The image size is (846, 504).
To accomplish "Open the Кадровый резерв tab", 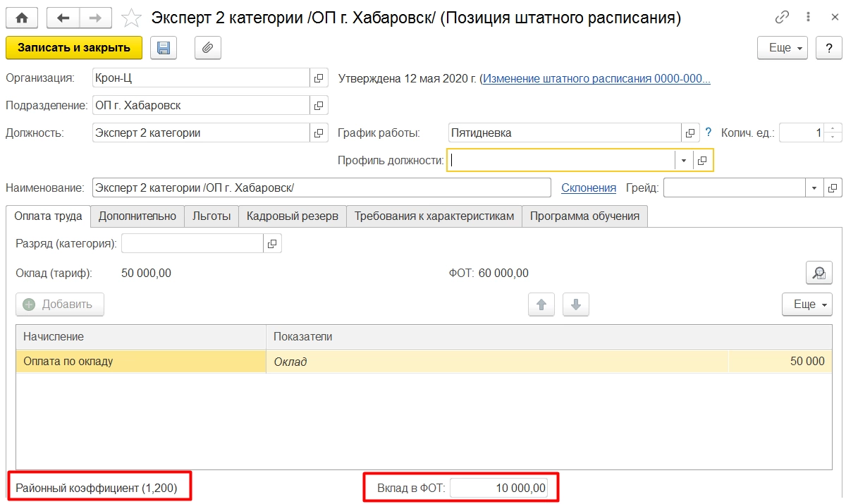I will point(293,216).
